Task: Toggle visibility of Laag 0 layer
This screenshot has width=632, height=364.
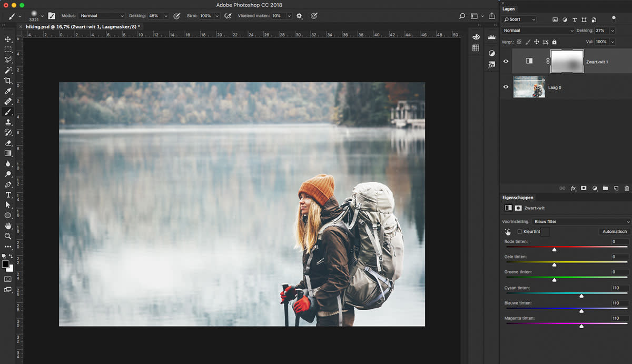Action: (506, 87)
